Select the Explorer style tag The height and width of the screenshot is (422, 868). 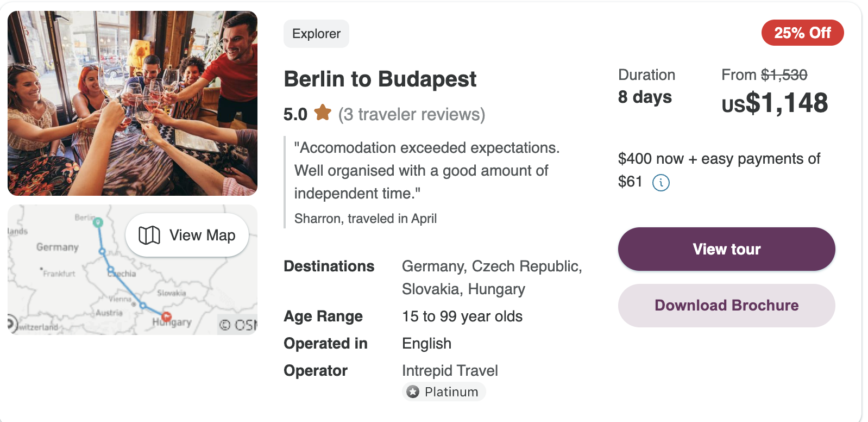pos(316,34)
